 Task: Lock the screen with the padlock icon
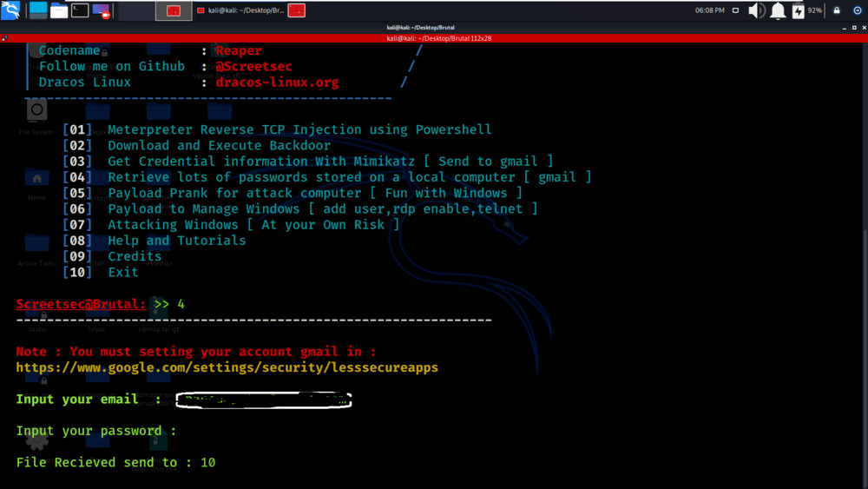(837, 10)
